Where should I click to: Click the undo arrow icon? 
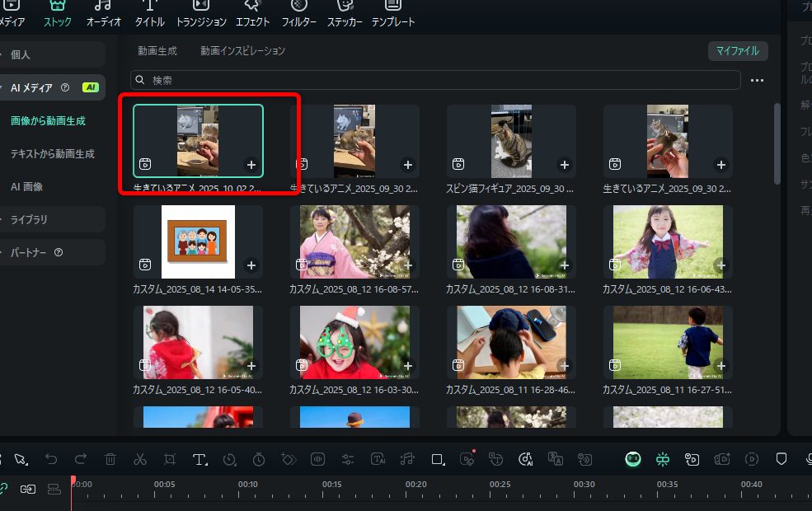pos(51,459)
